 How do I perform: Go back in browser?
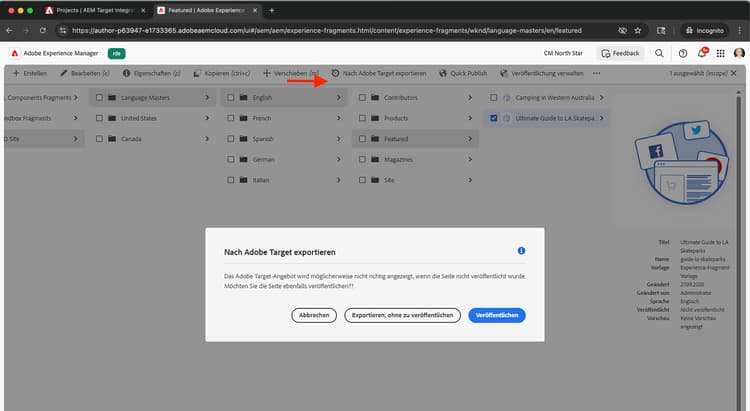point(9,30)
